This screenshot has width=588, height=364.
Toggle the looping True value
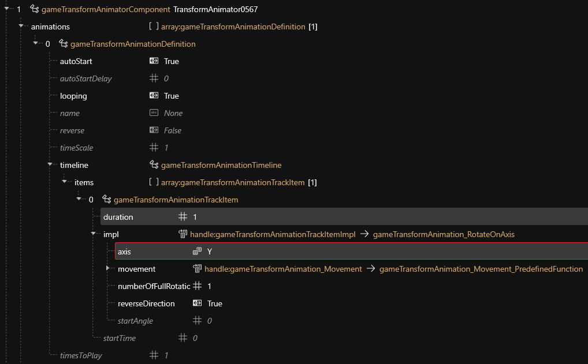(171, 96)
